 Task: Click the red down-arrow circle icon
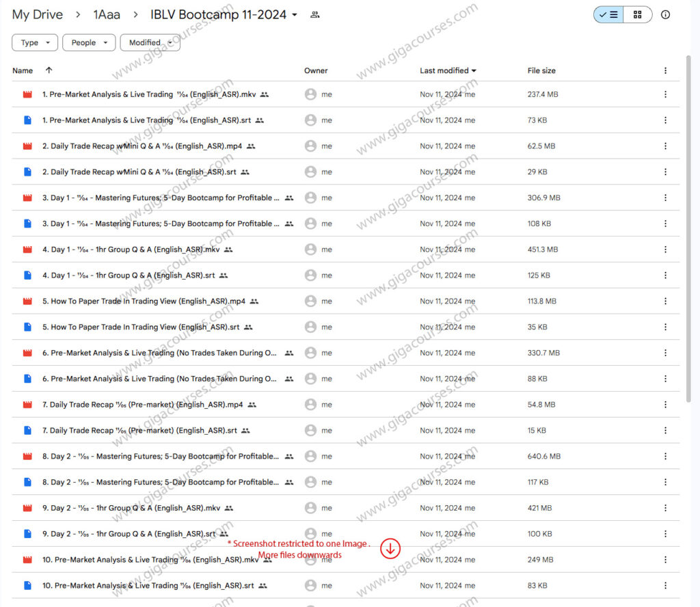[390, 548]
